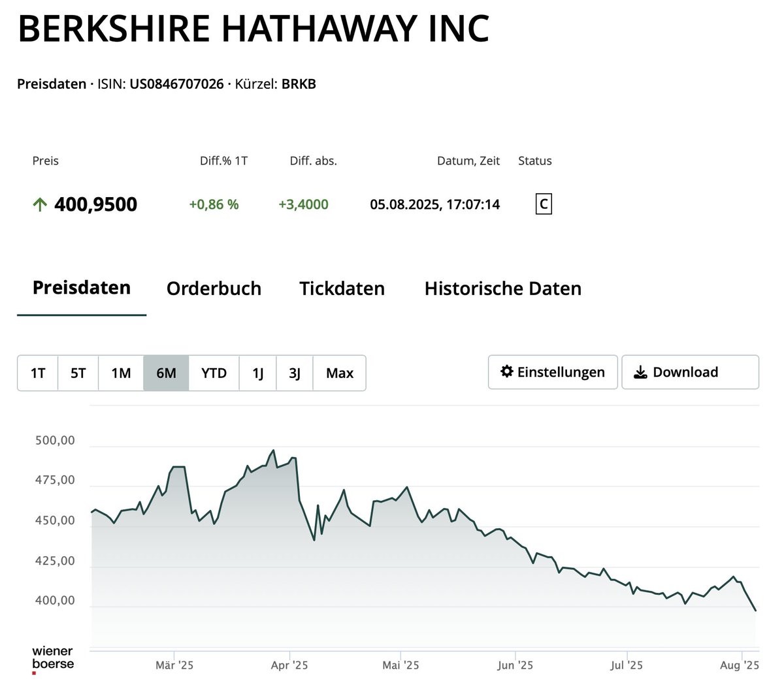Viewport: 784px width, 696px height.
Task: Click the ISIN US0846707026
Action: pos(176,84)
